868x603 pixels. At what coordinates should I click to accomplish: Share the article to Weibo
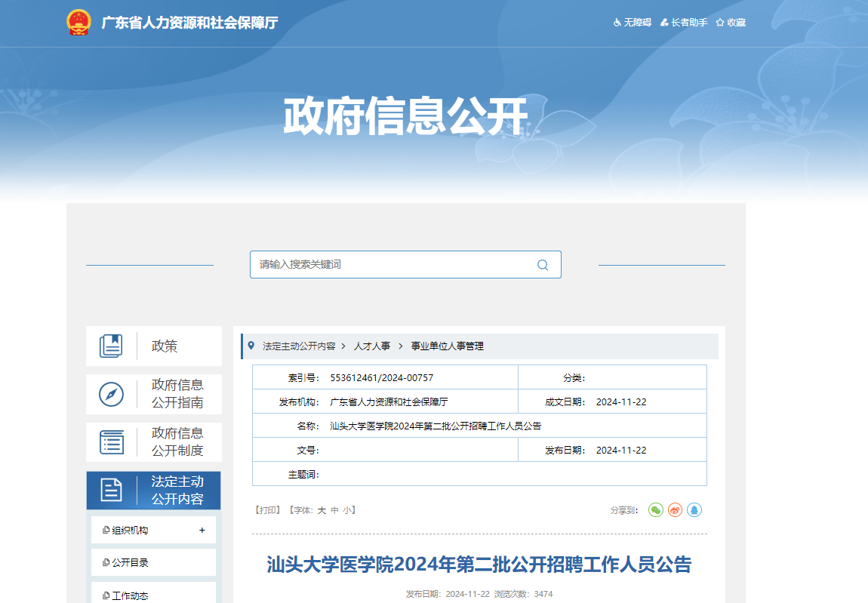coord(676,510)
